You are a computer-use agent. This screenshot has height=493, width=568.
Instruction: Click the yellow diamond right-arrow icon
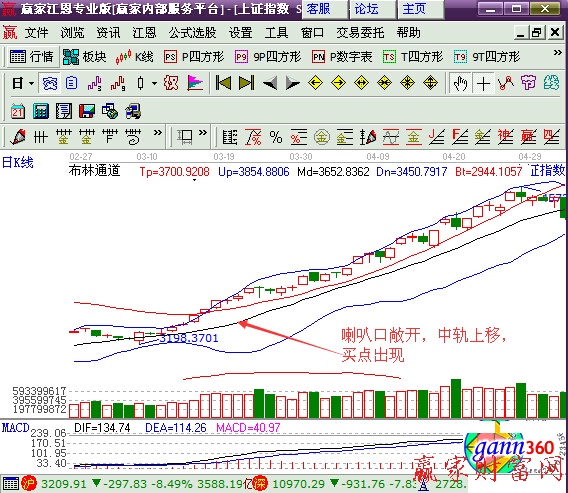[x=338, y=83]
